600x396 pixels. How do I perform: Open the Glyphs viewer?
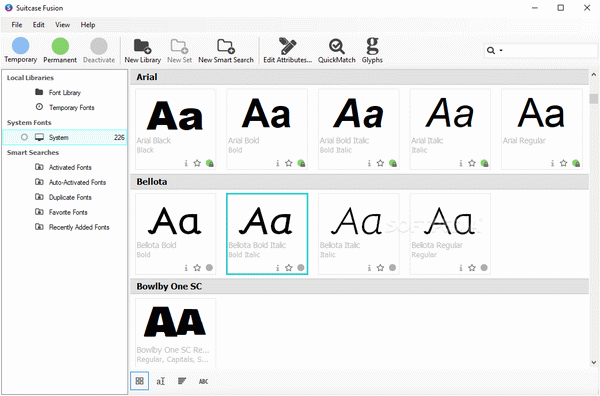coord(372,51)
